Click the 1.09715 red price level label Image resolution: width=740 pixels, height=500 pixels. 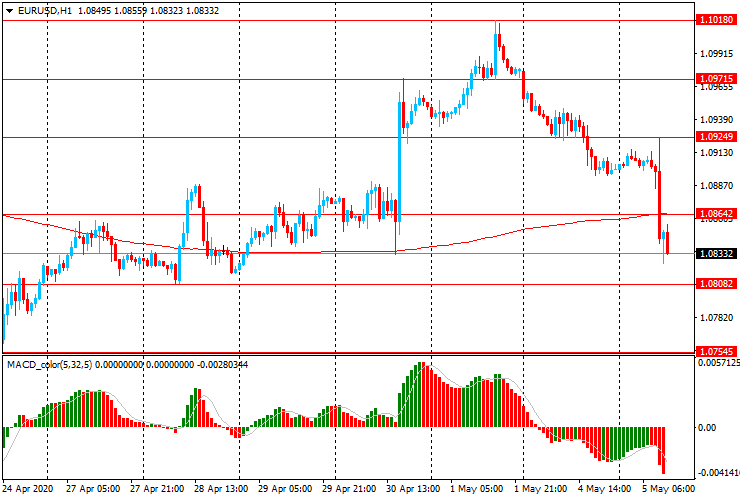pyautogui.click(x=716, y=78)
